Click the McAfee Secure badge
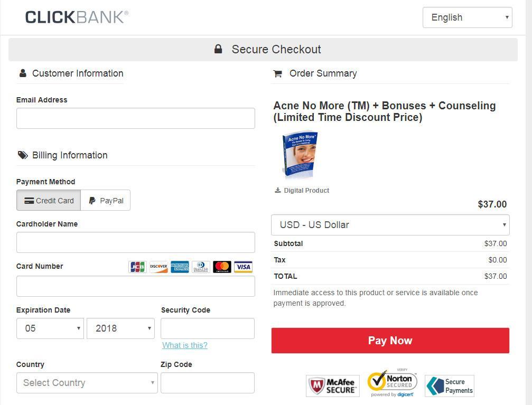Viewport: 532px width, 405px height. point(332,386)
